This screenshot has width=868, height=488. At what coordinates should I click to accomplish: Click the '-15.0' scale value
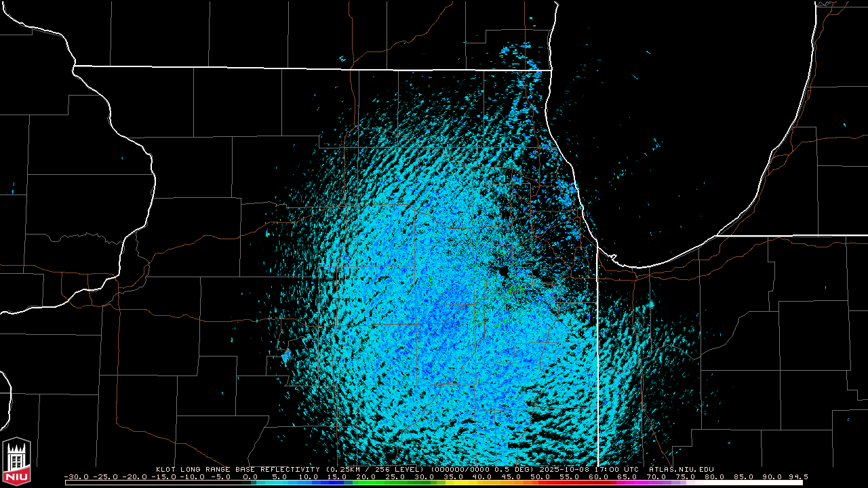click(x=165, y=476)
